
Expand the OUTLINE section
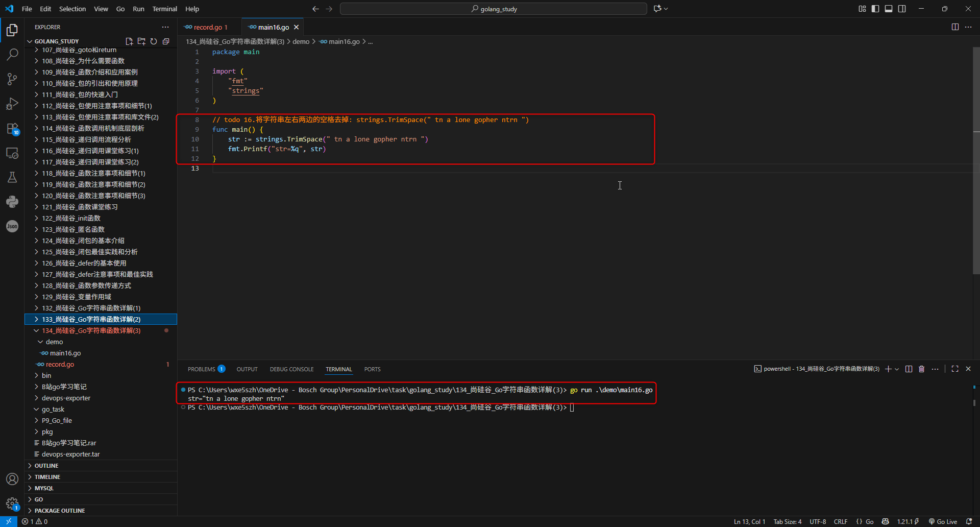(101, 466)
